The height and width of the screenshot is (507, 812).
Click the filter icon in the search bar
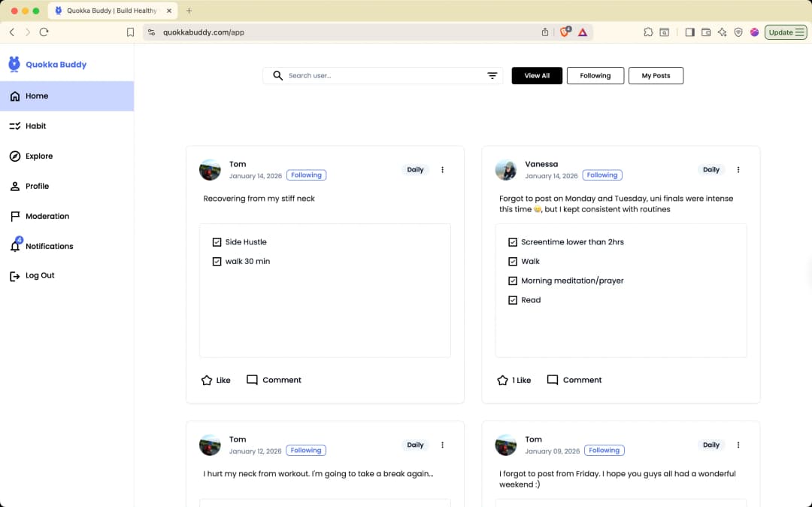492,76
